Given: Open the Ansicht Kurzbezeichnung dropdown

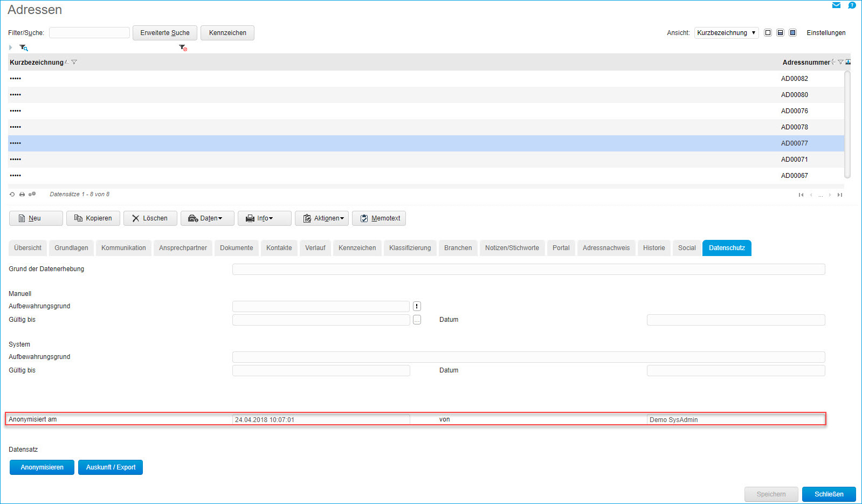Looking at the screenshot, I should [726, 33].
